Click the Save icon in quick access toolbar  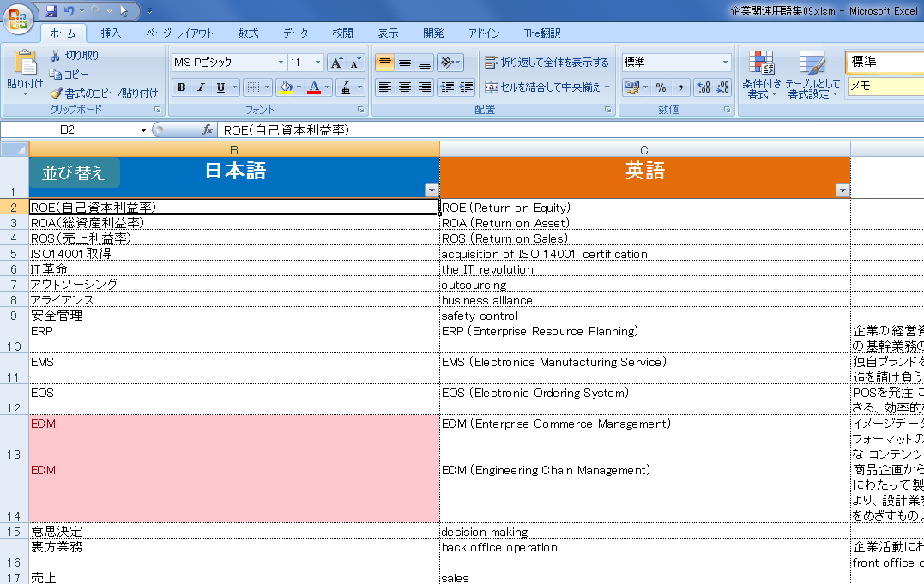[51, 11]
